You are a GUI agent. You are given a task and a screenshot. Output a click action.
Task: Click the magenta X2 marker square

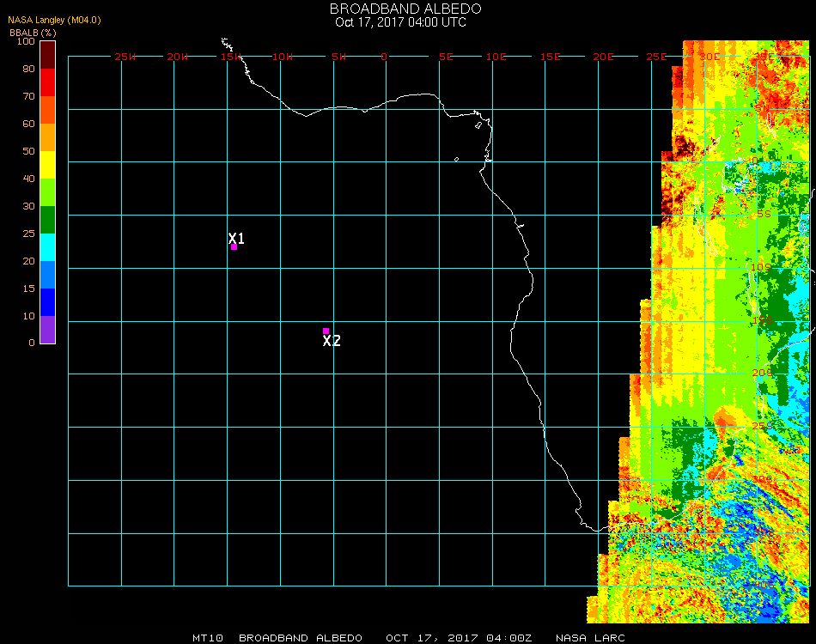tap(326, 331)
